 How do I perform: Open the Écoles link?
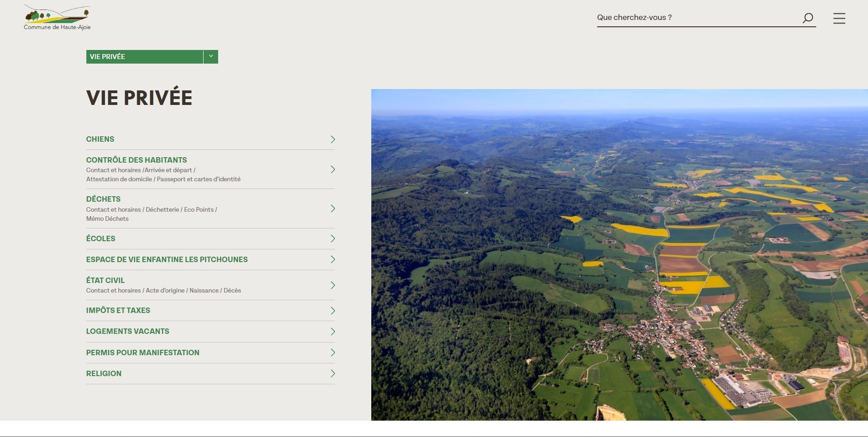(x=101, y=238)
